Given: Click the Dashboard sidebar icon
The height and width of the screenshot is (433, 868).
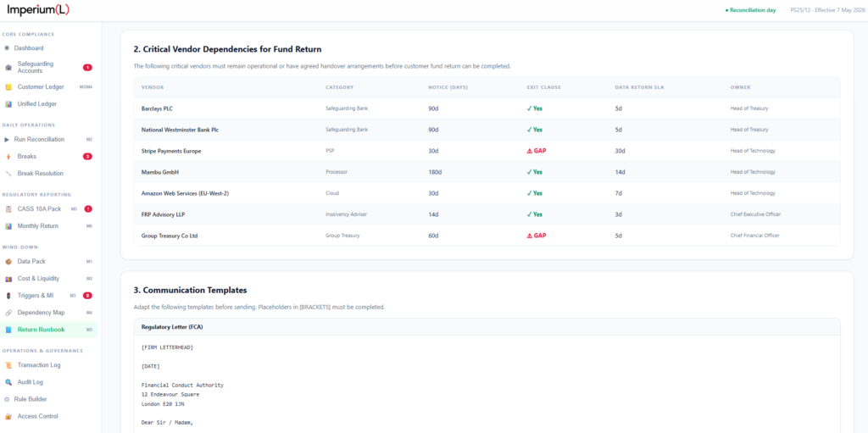Looking at the screenshot, I should 7,48.
